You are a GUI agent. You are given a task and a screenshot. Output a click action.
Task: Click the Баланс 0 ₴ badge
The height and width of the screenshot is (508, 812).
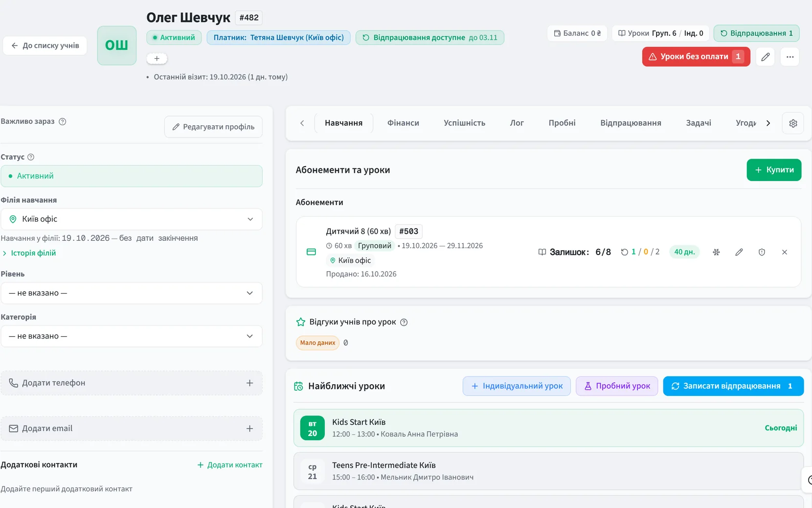[577, 33]
